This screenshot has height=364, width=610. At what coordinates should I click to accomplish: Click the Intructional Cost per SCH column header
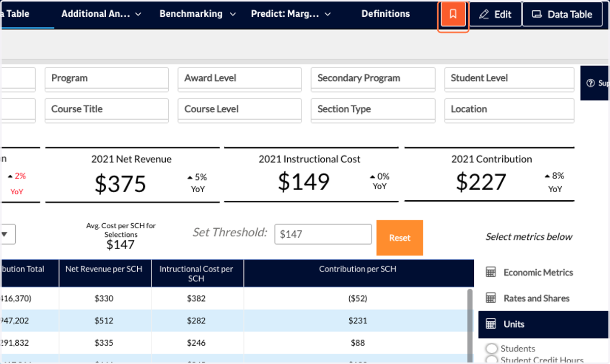(197, 274)
